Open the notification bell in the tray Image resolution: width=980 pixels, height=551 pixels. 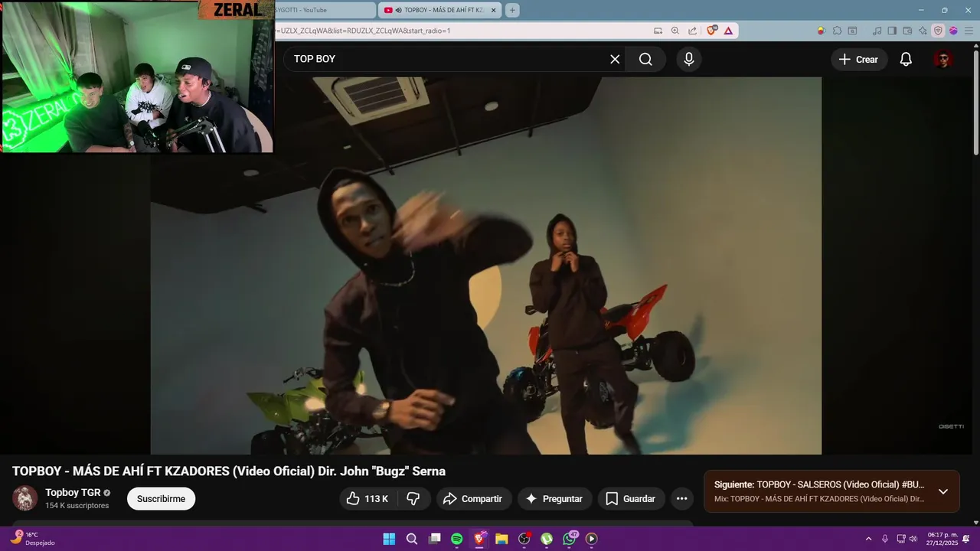[x=966, y=539]
